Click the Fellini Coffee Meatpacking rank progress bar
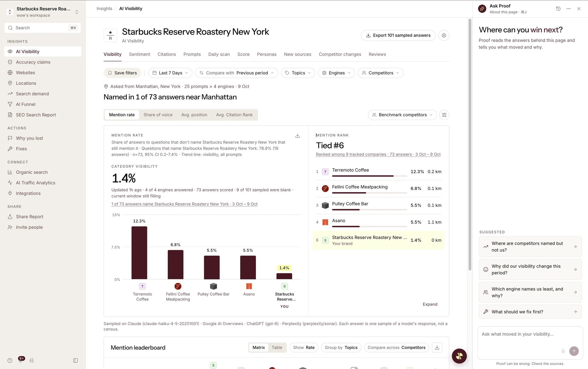This screenshot has height=369, width=588. [x=369, y=193]
